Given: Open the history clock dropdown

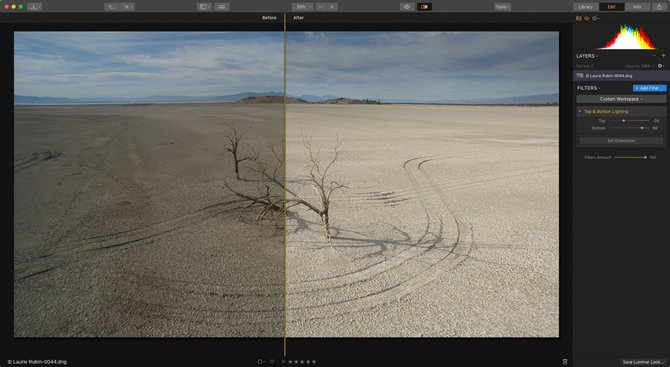Looking at the screenshot, I should 596,18.
